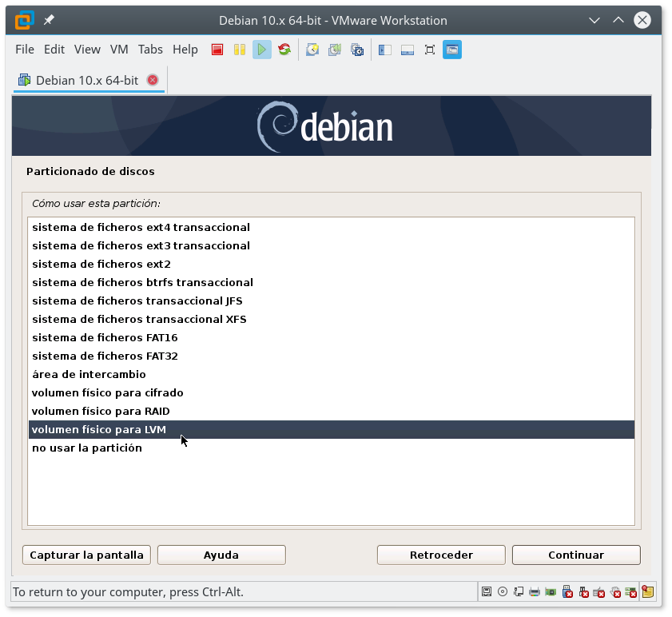Click the red power off VM icon

pos(217,50)
